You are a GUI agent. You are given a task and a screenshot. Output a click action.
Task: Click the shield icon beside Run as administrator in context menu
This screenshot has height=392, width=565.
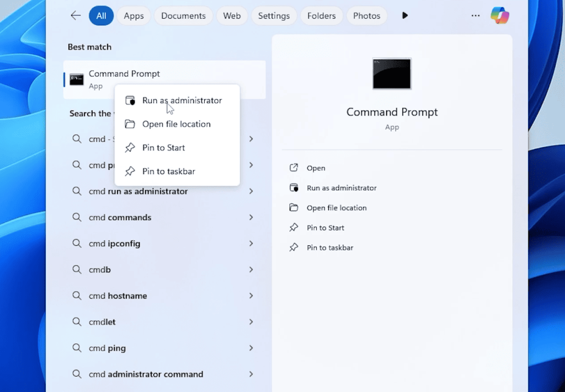[x=130, y=101]
